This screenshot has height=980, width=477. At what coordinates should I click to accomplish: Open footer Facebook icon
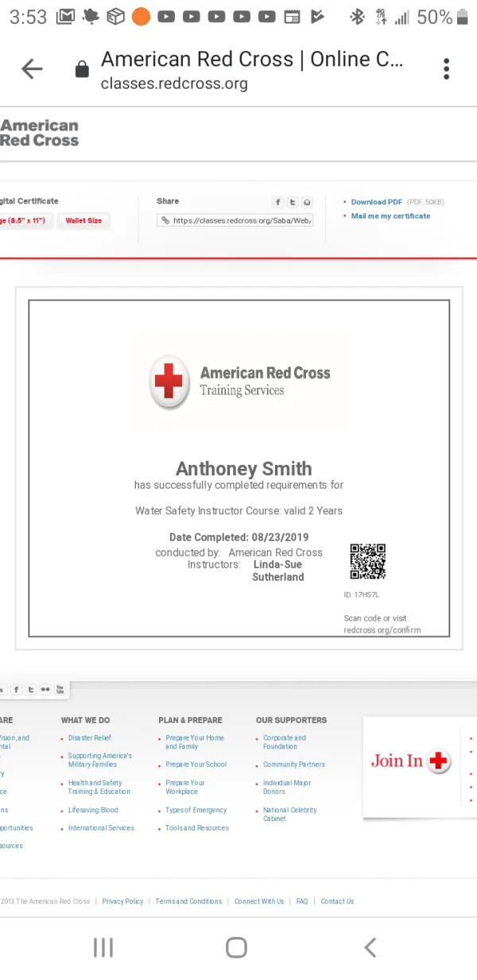pyautogui.click(x=17, y=690)
